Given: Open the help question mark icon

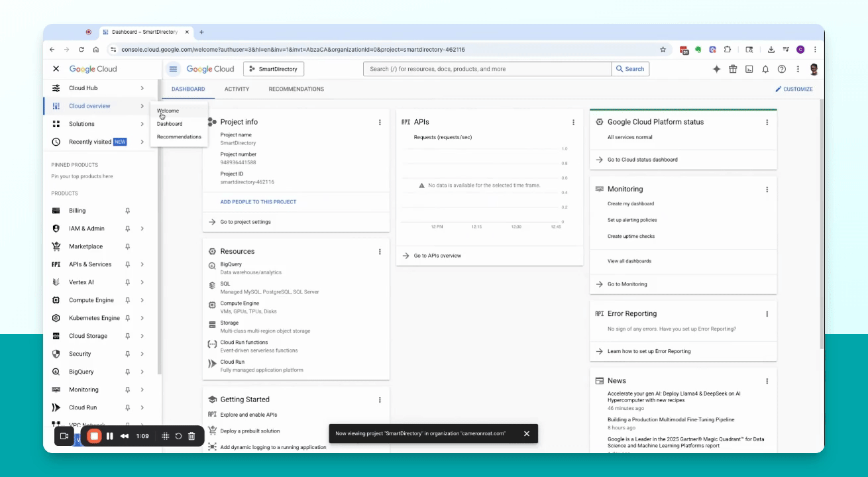Looking at the screenshot, I should click(x=782, y=69).
